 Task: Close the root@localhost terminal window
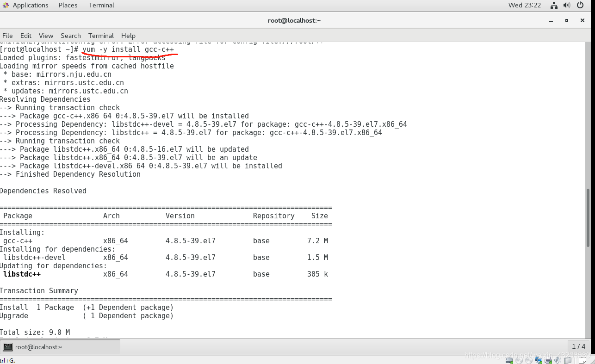pyautogui.click(x=583, y=20)
